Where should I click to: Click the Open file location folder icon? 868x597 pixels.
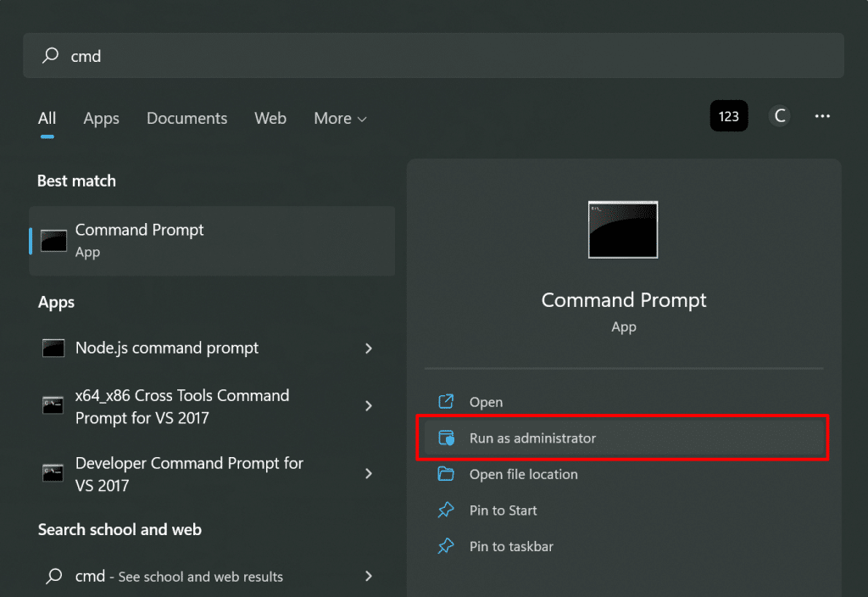pos(446,474)
